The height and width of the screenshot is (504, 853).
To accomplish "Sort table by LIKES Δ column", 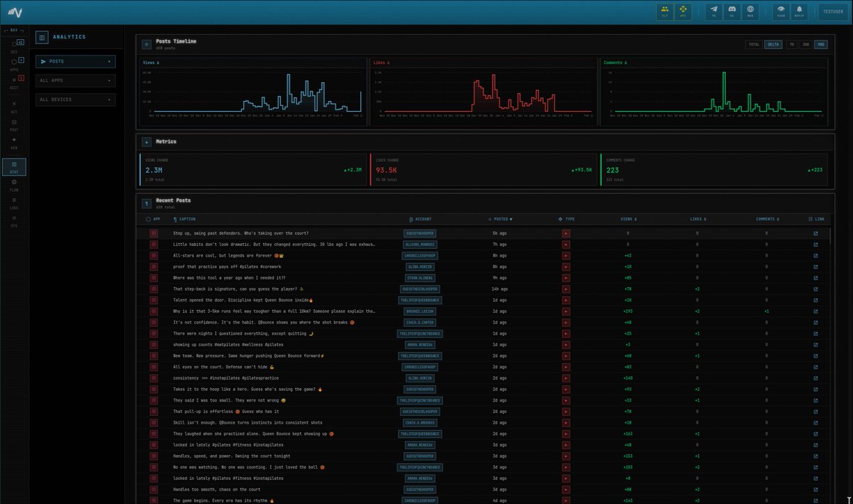I will [698, 219].
